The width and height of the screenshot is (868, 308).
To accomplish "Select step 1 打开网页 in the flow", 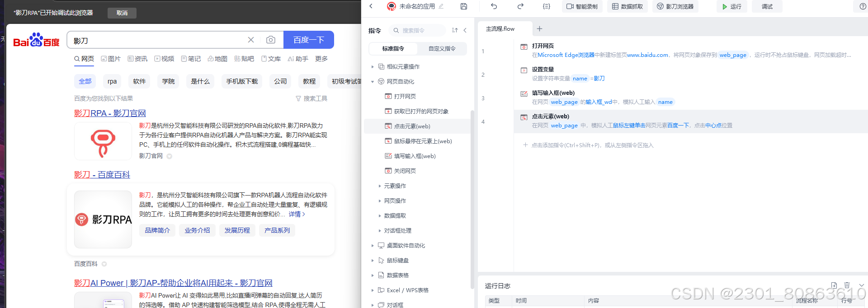I will click(x=690, y=51).
